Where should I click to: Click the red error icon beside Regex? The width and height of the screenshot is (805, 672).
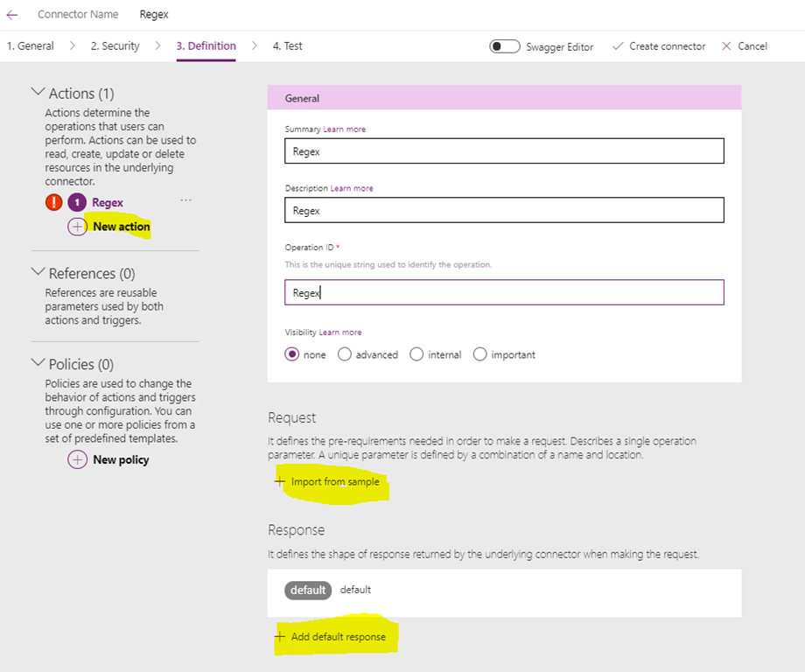click(53, 202)
